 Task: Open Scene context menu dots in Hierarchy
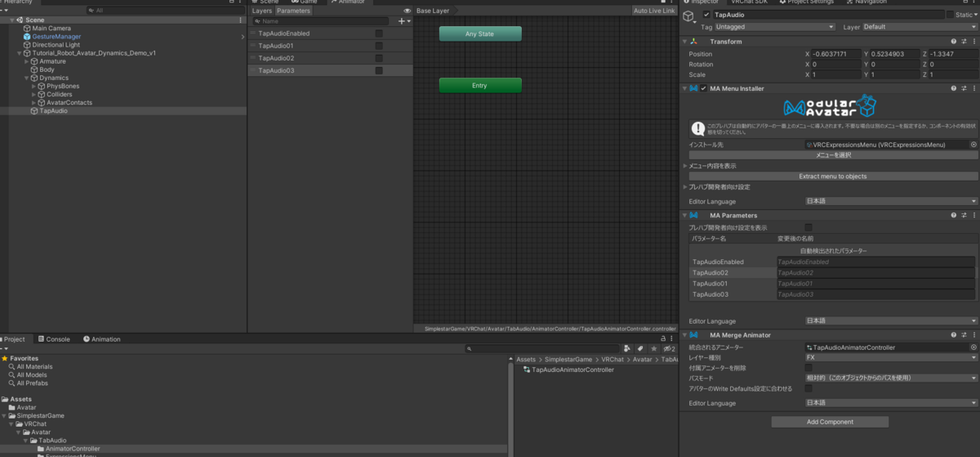tap(239, 20)
